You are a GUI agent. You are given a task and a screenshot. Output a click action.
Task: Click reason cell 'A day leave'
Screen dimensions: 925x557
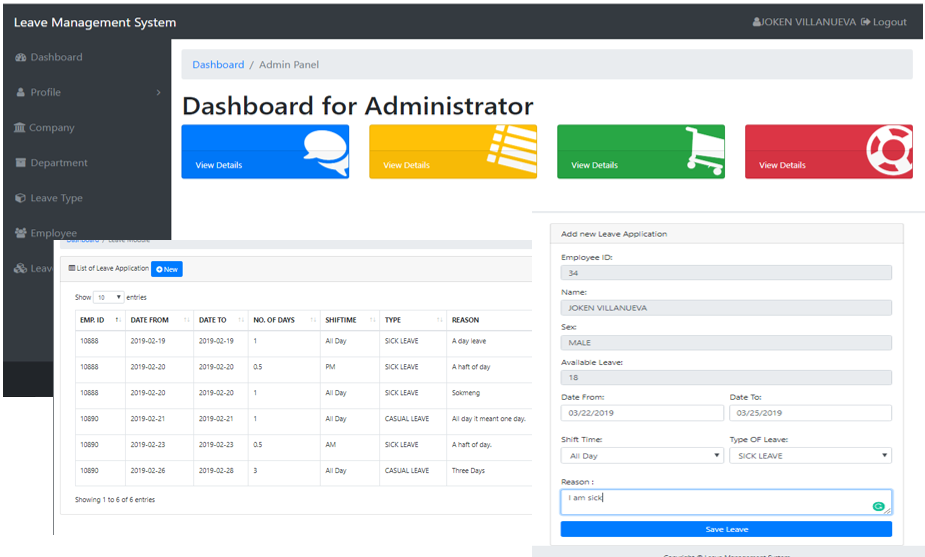tap(469, 341)
